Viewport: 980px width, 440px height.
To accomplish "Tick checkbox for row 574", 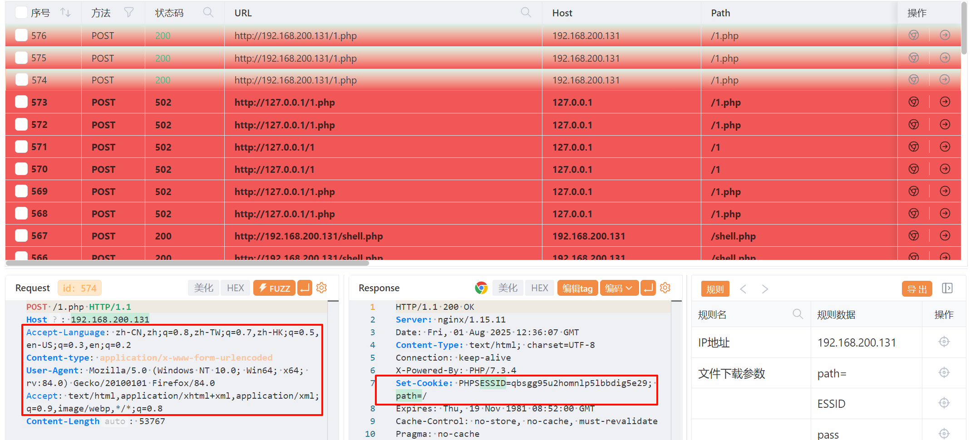I will [x=21, y=79].
